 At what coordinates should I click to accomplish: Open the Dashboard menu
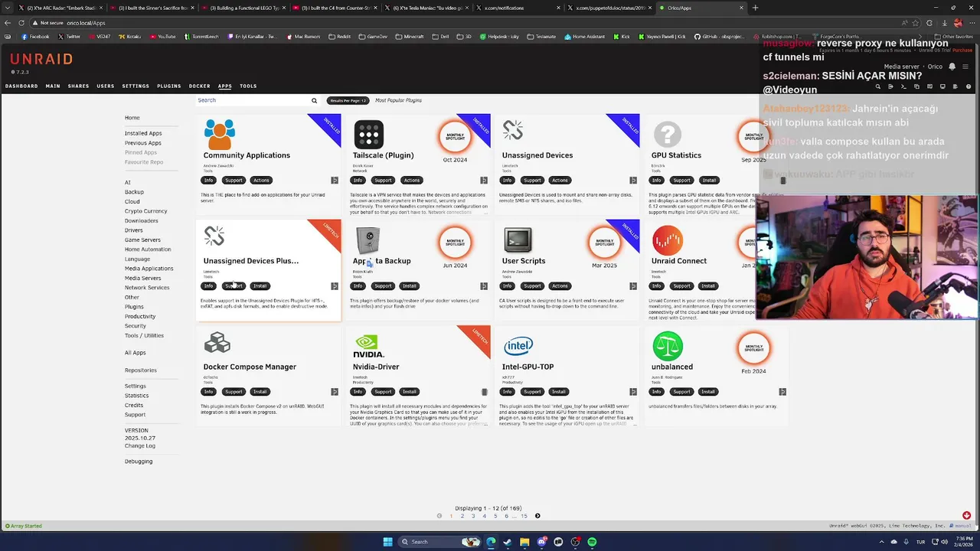click(21, 86)
